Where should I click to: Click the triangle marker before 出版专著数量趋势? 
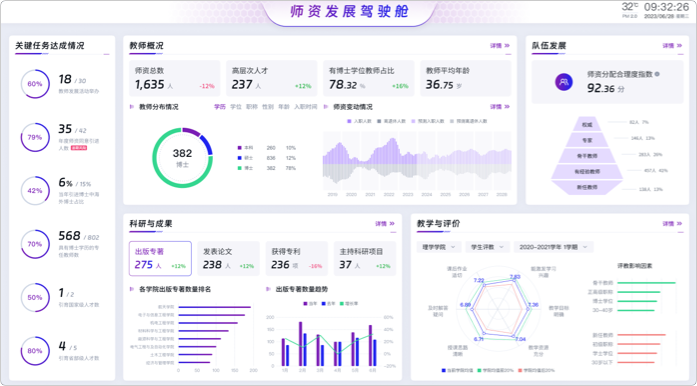(268, 289)
